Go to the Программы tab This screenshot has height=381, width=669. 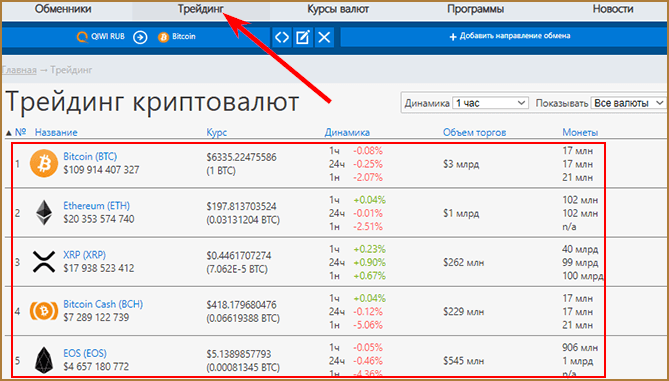click(475, 9)
